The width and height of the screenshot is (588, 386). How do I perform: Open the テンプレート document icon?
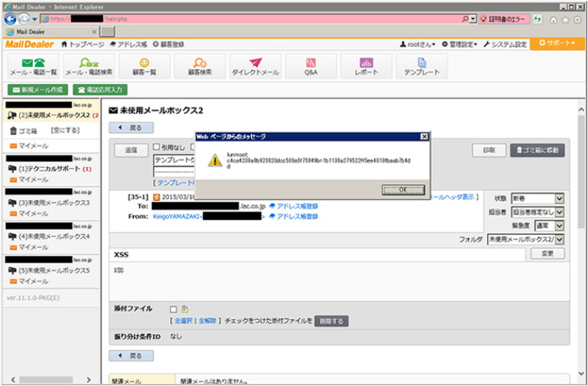421,66
